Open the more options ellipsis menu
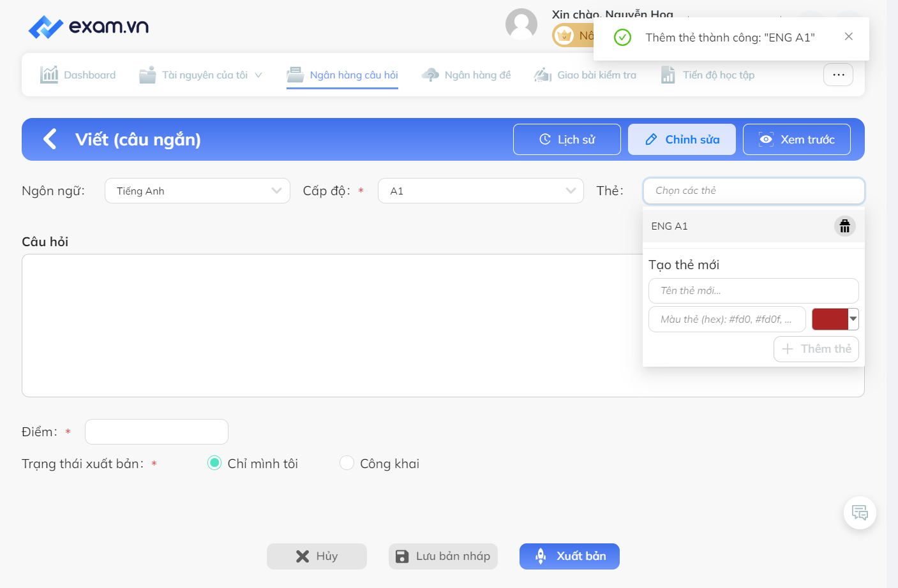Screen dimensions: 898x588 (838, 75)
